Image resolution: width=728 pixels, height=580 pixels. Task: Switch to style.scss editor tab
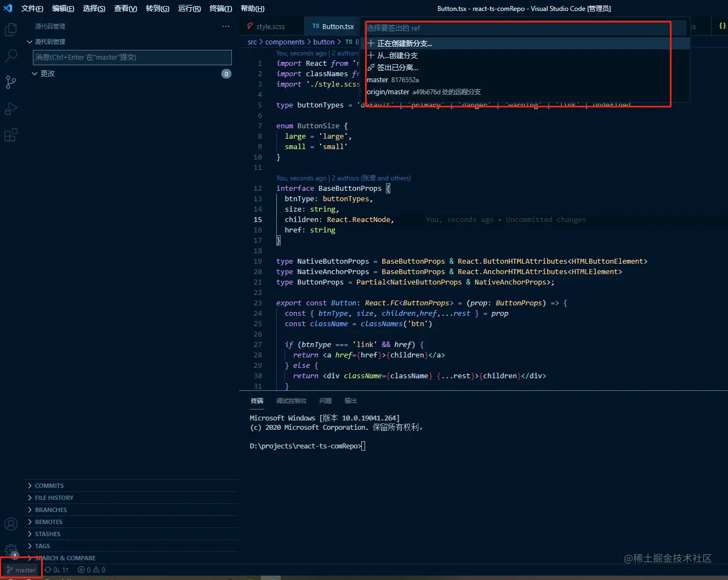[271, 26]
